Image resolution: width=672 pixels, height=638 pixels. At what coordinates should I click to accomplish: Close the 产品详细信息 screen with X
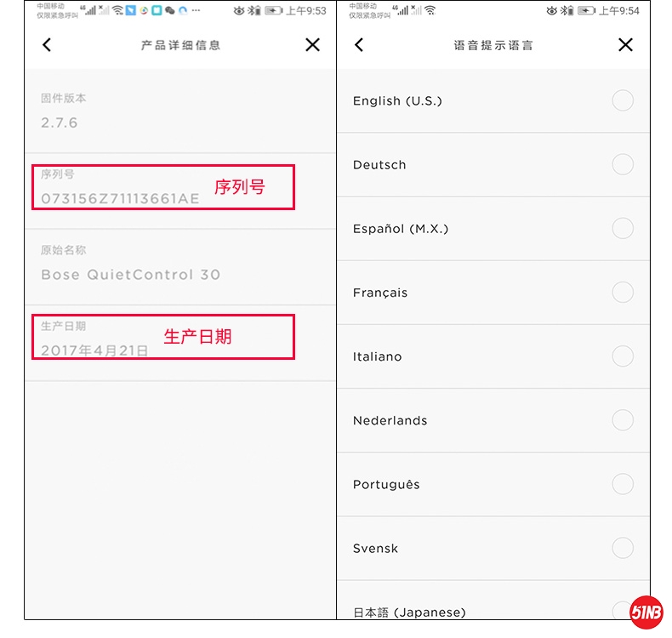[312, 44]
